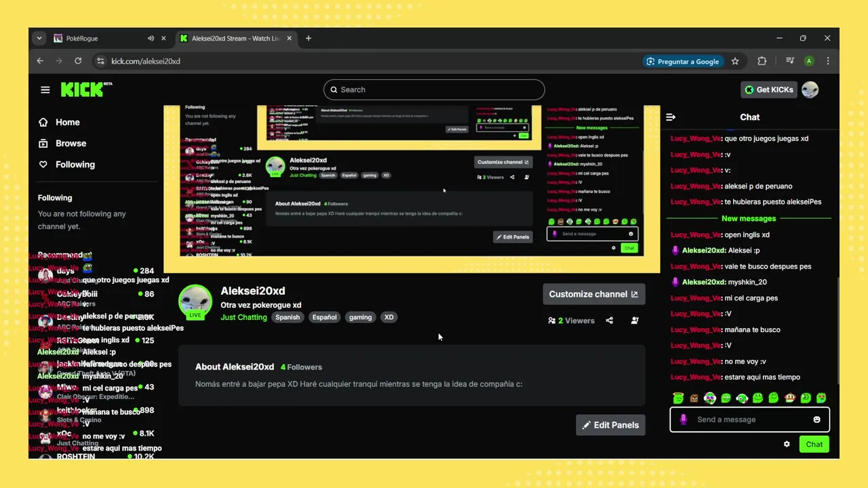The width and height of the screenshot is (868, 488).
Task: Go to Home in sidebar
Action: click(67, 123)
